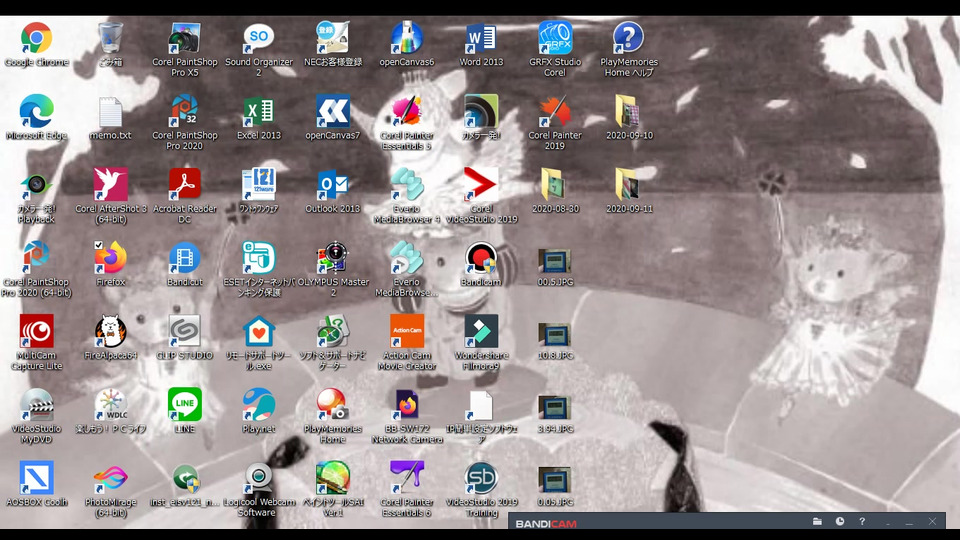Open Corel Painter Essentials 5

point(407,111)
